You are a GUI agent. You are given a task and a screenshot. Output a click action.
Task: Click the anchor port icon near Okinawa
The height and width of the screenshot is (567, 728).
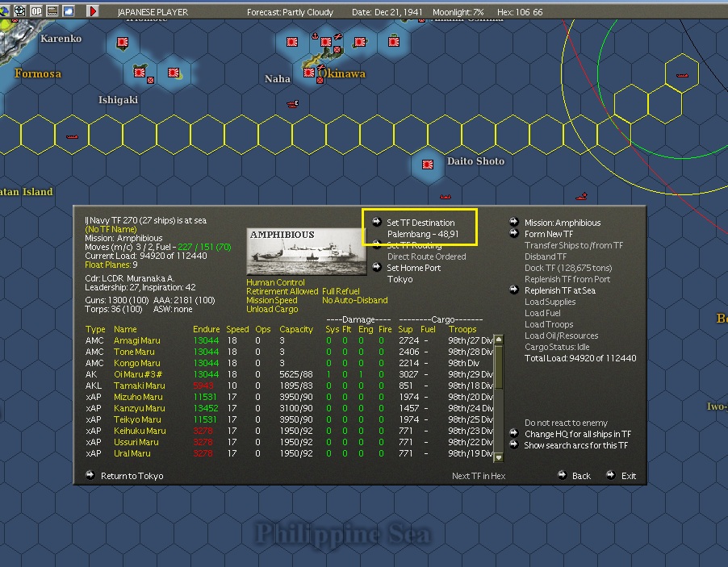tap(314, 36)
